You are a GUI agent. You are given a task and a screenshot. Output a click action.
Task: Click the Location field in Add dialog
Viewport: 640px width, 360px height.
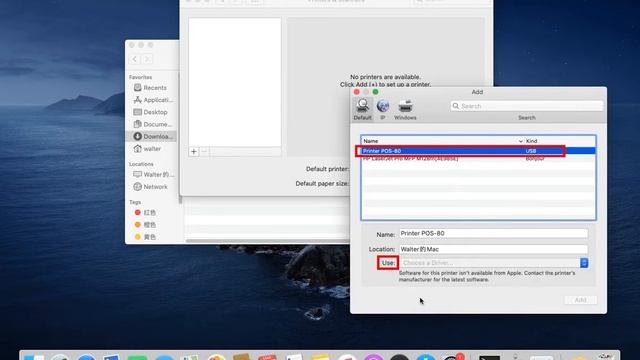click(x=493, y=249)
